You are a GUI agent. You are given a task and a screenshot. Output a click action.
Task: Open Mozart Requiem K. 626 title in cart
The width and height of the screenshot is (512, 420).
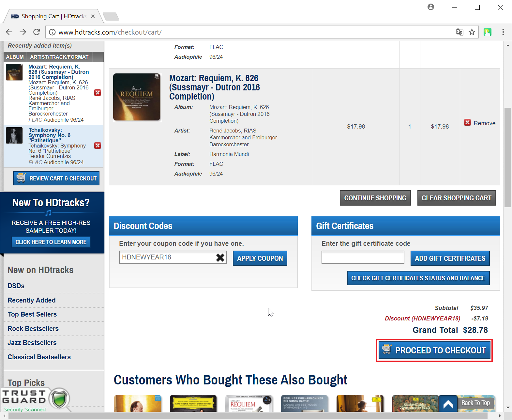(x=215, y=87)
